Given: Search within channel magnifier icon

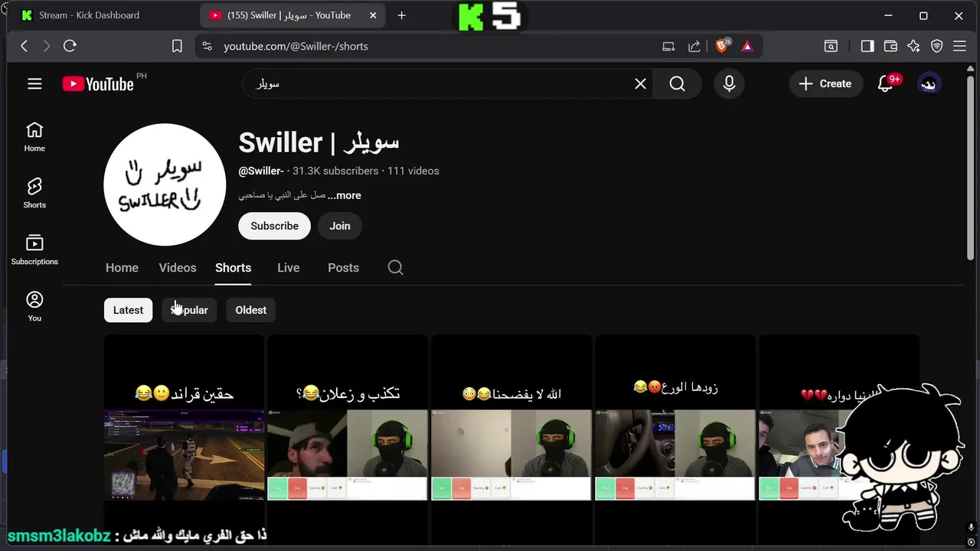Looking at the screenshot, I should (x=395, y=267).
